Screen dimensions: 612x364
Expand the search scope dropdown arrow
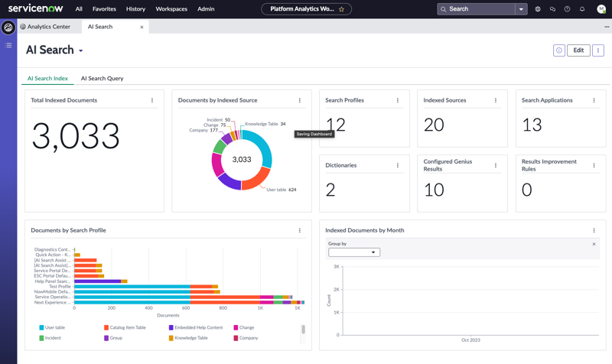pos(521,9)
